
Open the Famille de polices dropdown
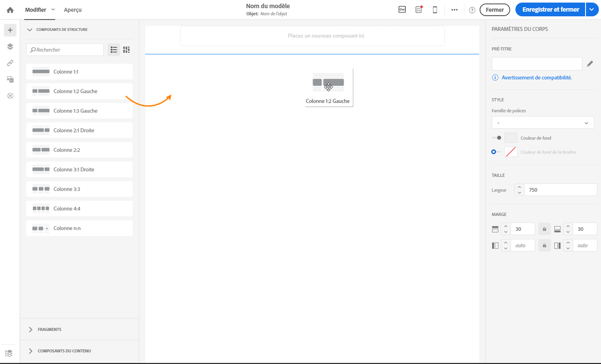tap(543, 122)
